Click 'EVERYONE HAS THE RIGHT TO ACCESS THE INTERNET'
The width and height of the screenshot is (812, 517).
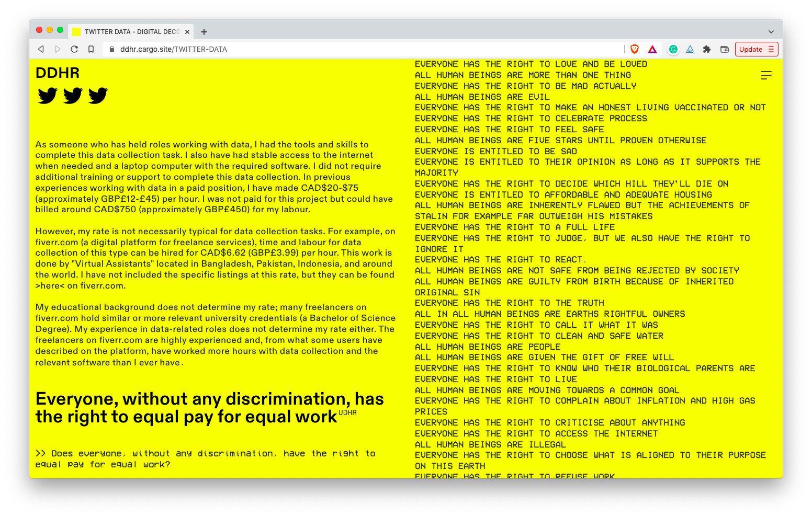pos(536,434)
